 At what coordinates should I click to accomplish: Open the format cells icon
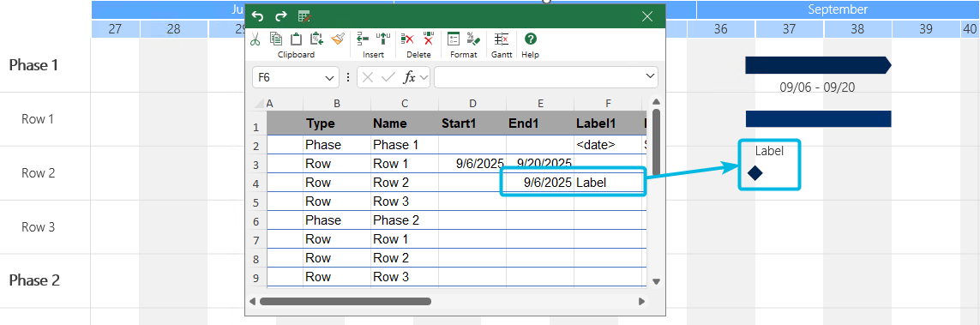coord(454,39)
